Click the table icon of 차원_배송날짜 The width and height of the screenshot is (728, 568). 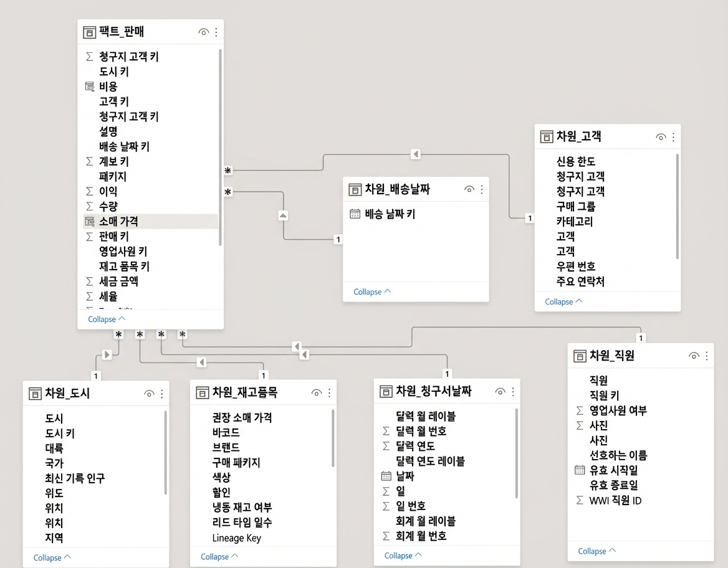coord(355,189)
